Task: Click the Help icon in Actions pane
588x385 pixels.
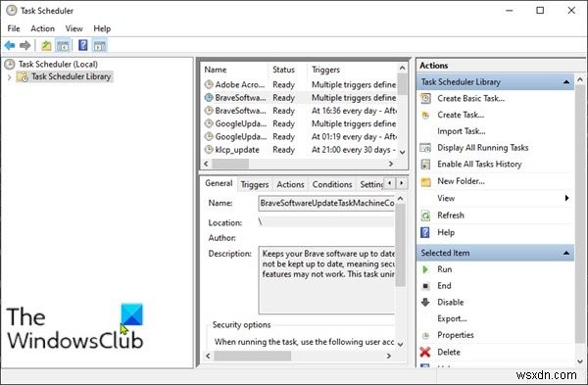Action: point(425,232)
